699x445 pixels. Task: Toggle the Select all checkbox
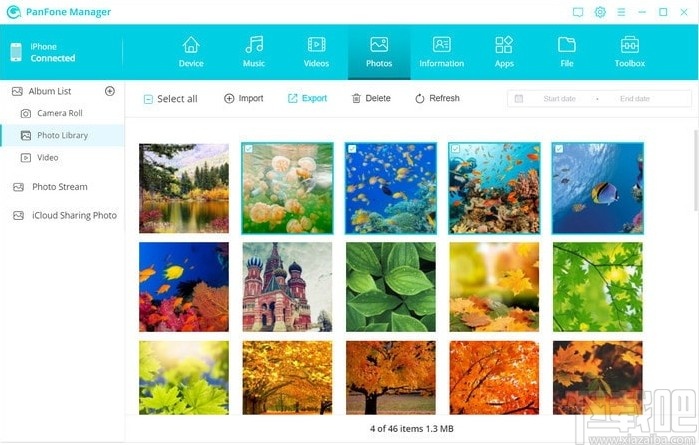click(148, 99)
